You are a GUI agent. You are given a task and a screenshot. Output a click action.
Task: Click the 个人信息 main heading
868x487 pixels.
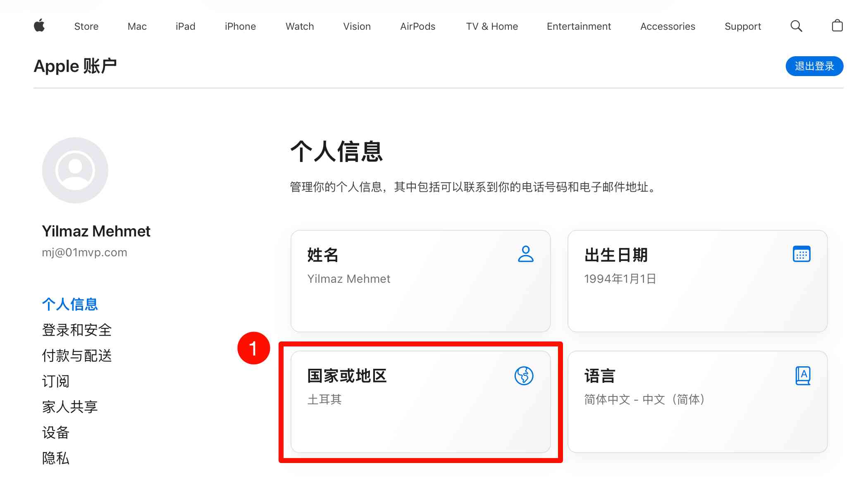click(336, 151)
